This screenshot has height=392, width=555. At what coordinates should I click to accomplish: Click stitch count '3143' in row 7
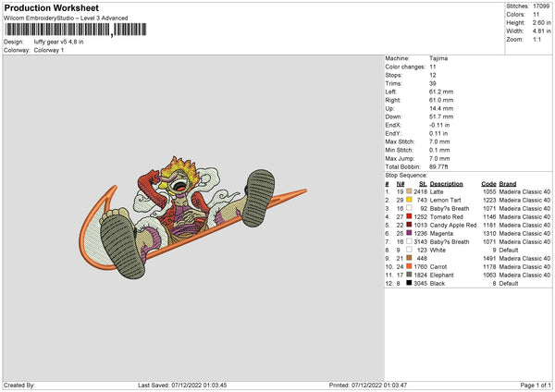421,241
